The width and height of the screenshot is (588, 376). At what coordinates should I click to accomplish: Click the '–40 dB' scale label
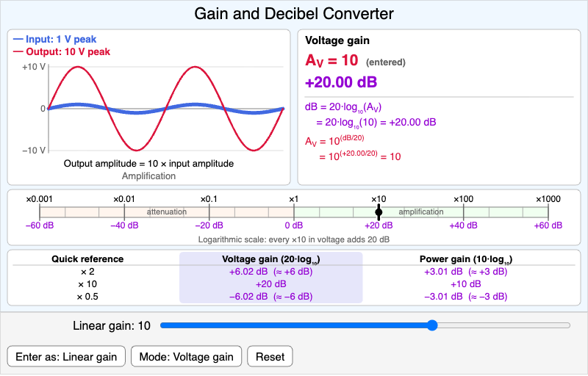(124, 225)
